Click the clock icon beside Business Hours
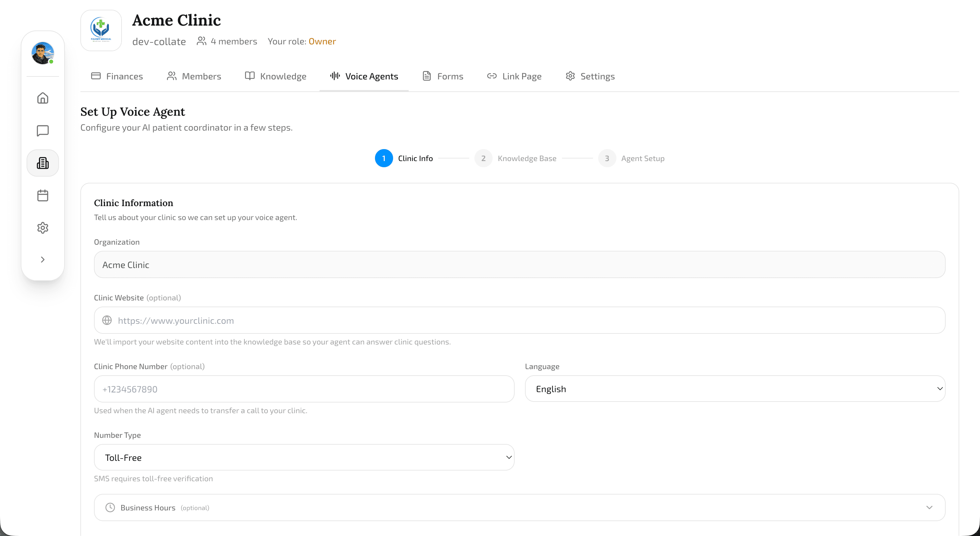 (110, 507)
